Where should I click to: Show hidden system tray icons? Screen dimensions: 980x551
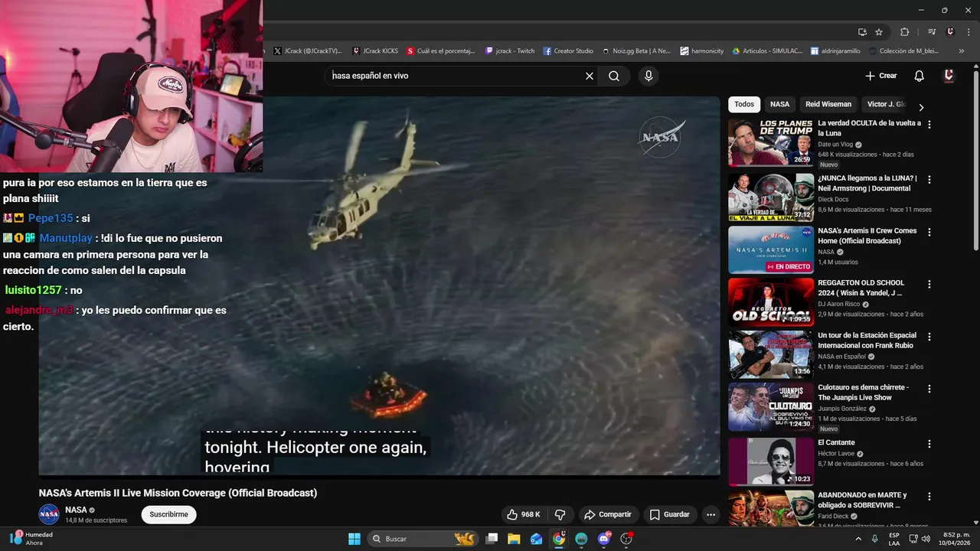pyautogui.click(x=858, y=539)
